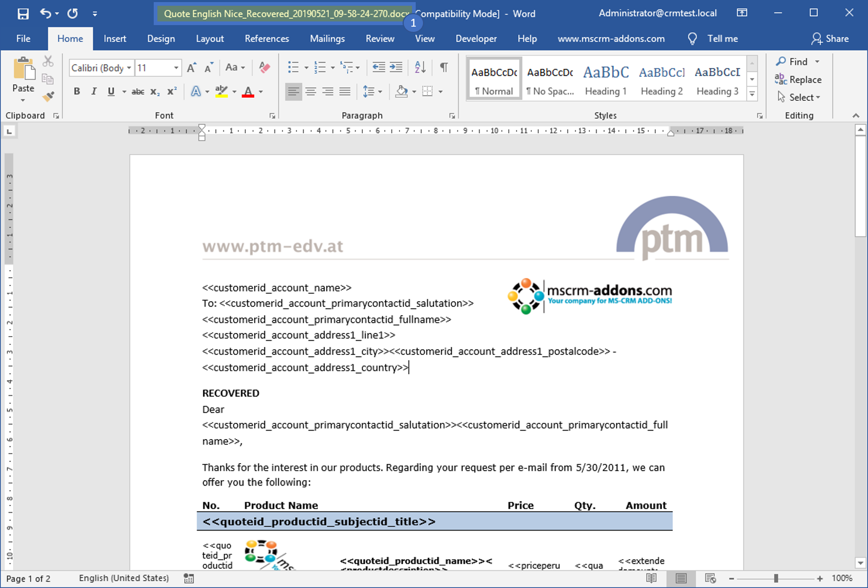Screen dimensions: 868x588
Task: Click the Redo icon in quick access toolbar
Action: coord(72,14)
